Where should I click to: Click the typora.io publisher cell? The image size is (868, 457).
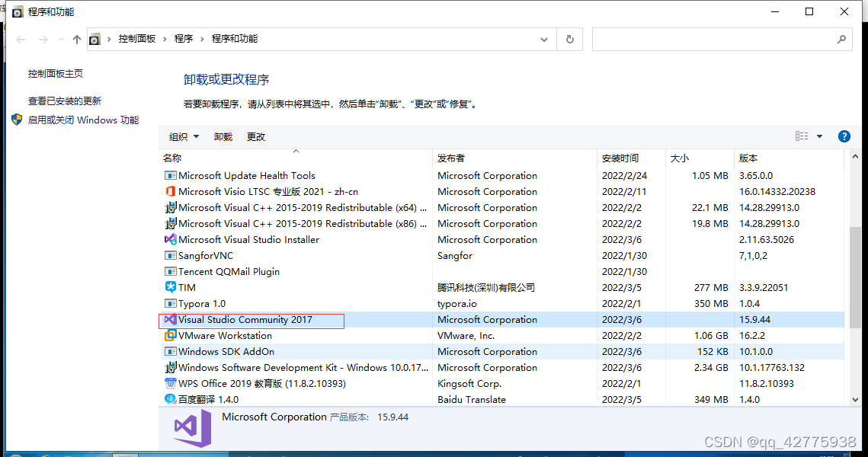point(457,304)
